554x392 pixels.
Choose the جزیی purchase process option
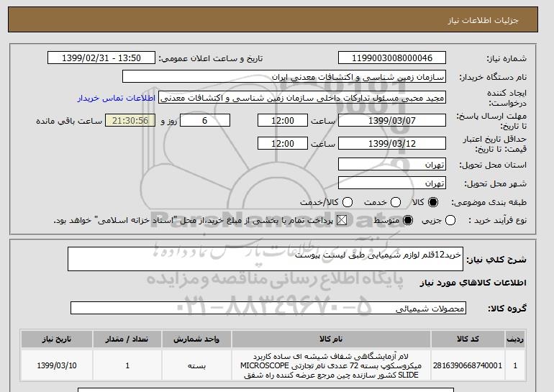click(450, 220)
